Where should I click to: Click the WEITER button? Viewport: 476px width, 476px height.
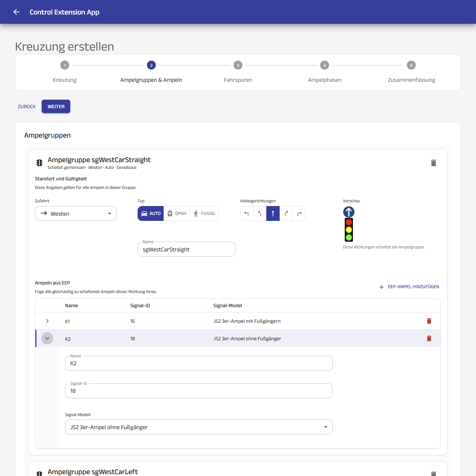point(56,106)
